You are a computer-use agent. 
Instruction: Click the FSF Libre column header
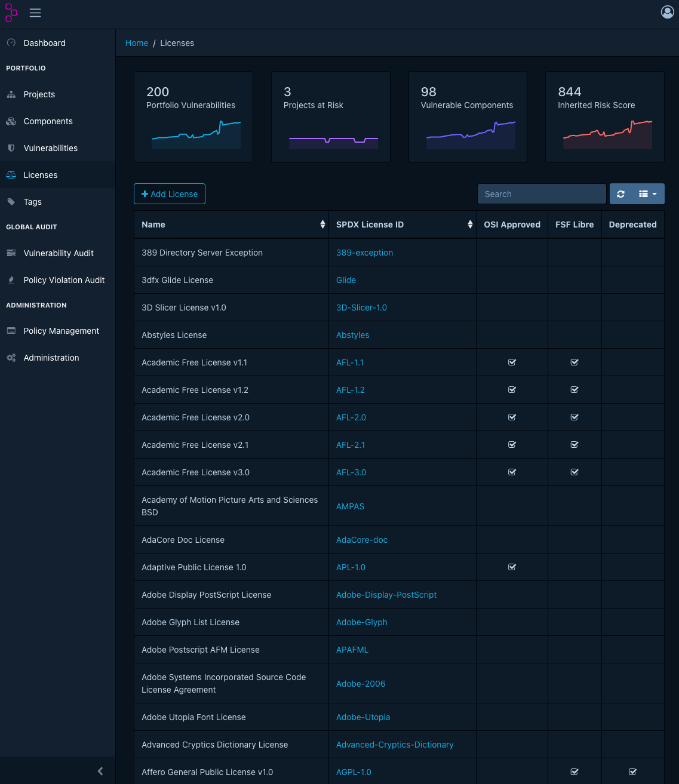(x=574, y=225)
